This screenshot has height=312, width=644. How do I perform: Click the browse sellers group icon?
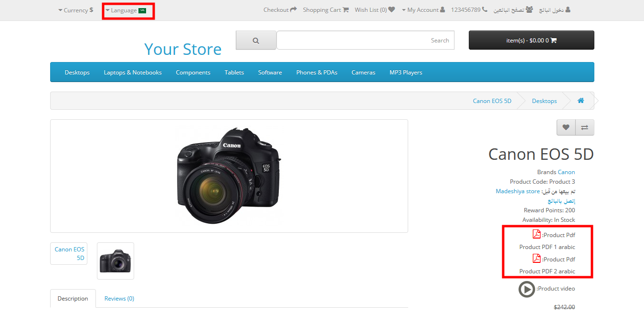pyautogui.click(x=529, y=10)
